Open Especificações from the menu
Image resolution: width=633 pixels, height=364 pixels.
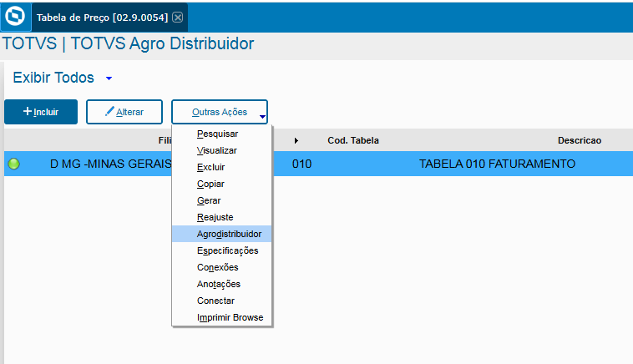221,250
